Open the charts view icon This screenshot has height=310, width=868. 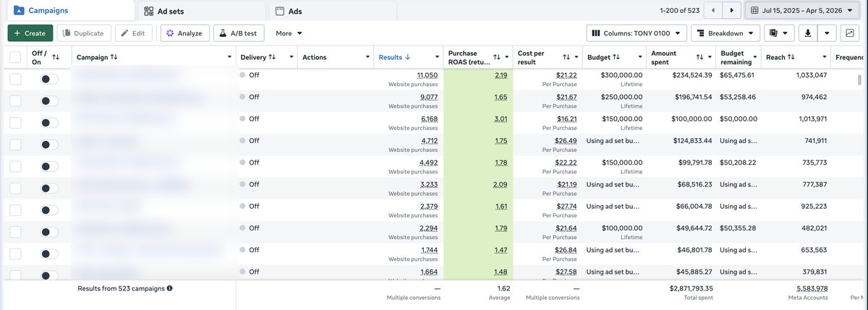click(849, 33)
